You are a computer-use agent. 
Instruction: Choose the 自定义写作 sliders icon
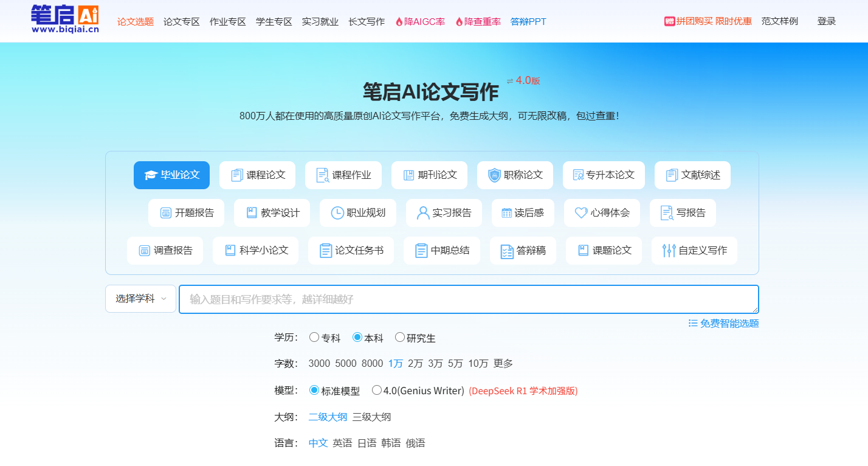(669, 250)
